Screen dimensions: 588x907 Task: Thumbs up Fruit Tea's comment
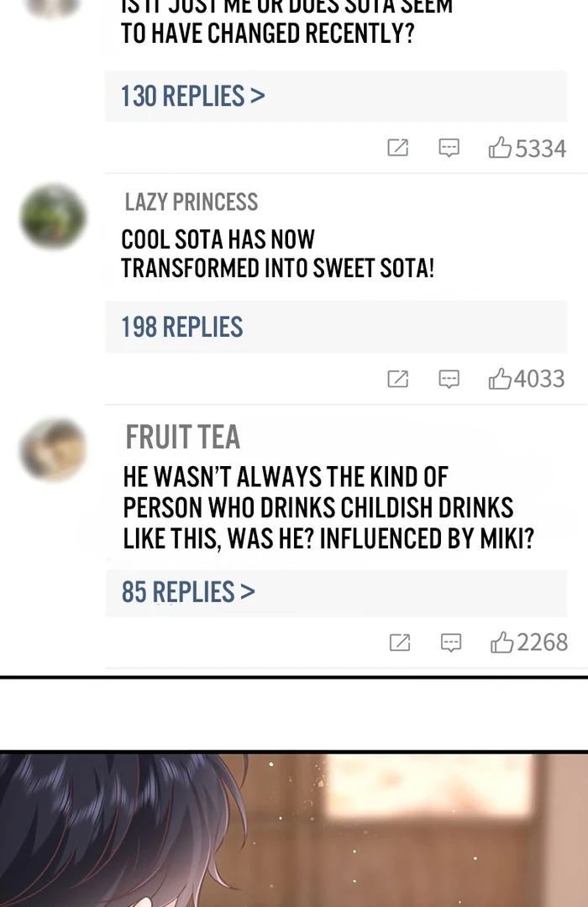(502, 642)
